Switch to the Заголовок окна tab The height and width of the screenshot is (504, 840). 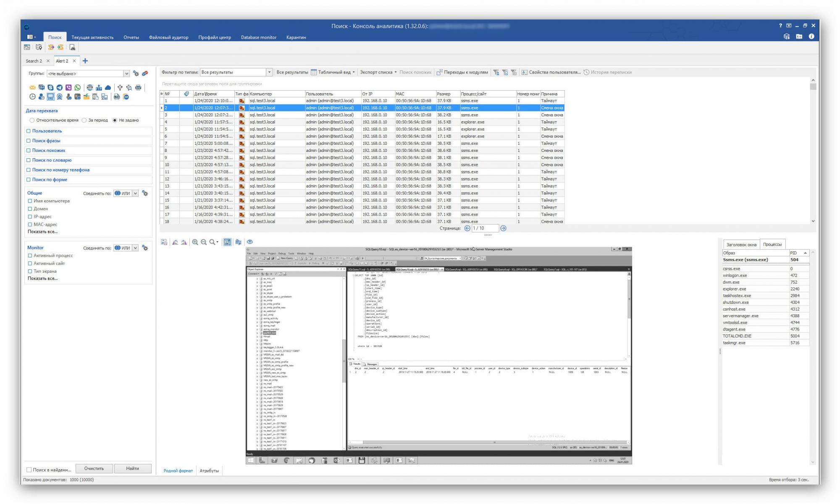coord(741,245)
